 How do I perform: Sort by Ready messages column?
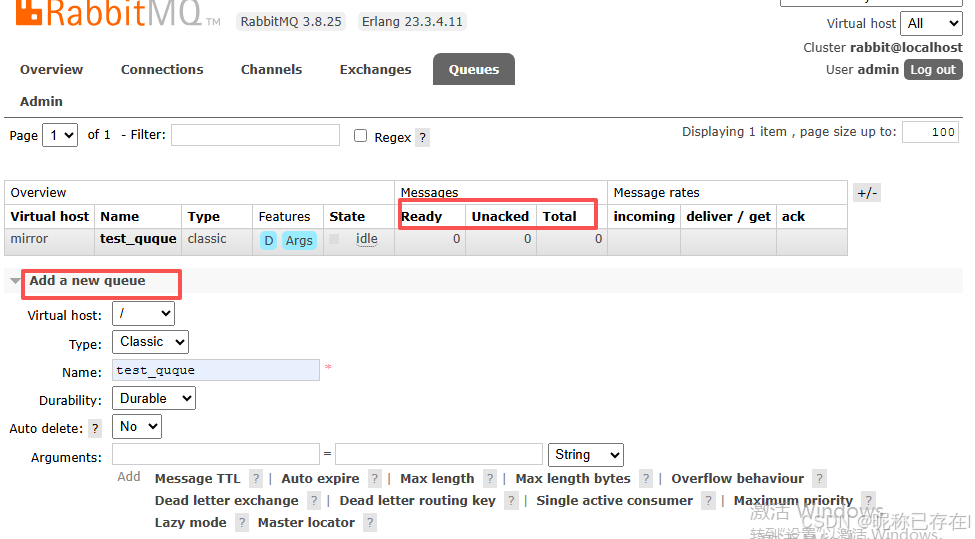click(x=422, y=216)
